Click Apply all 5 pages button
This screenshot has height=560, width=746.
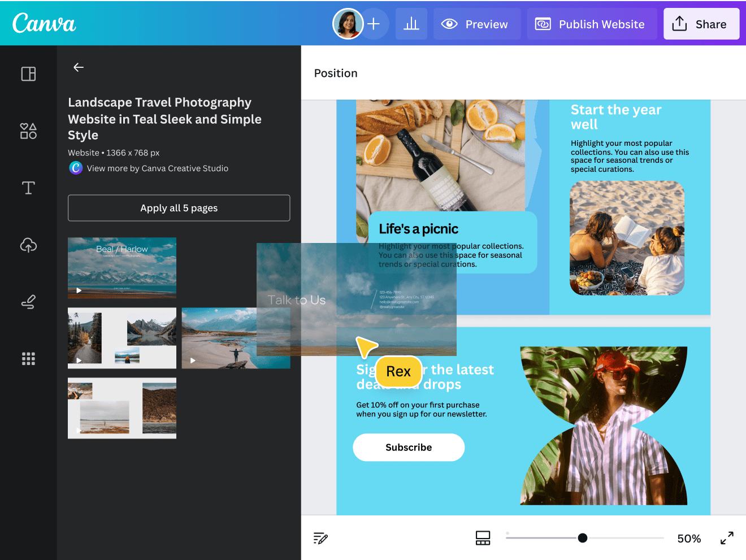click(x=179, y=208)
